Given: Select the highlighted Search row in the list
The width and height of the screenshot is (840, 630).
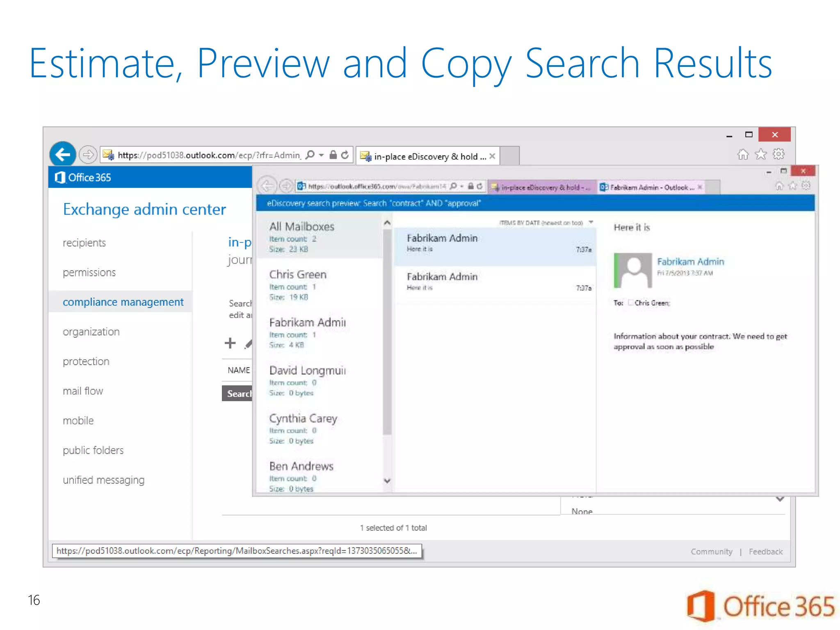Looking at the screenshot, I should coord(237,393).
